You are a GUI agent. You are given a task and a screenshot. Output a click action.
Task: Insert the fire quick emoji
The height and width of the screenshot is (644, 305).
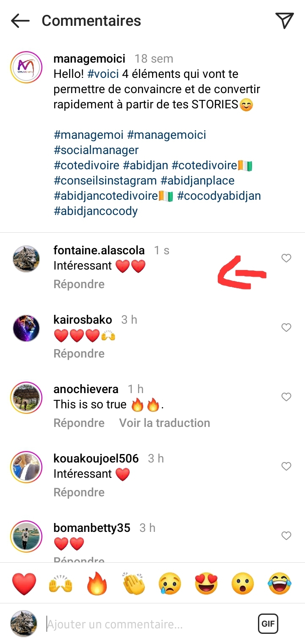[97, 584]
